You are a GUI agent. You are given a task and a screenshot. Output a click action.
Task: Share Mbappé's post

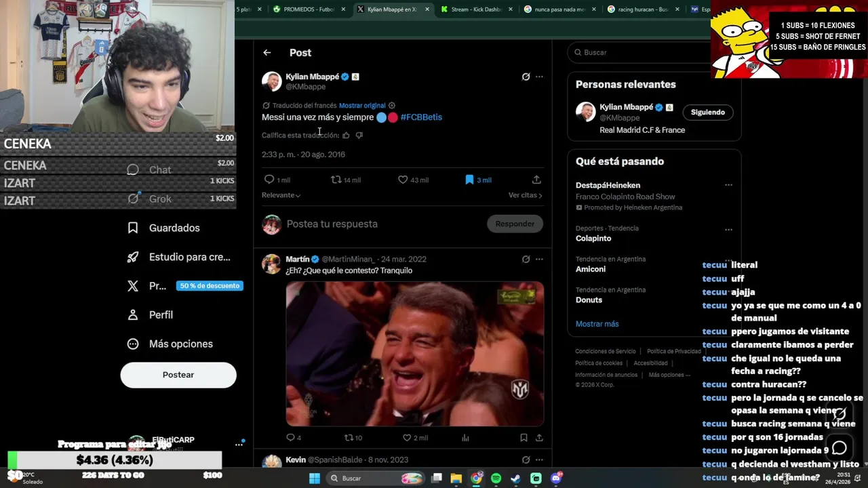536,180
